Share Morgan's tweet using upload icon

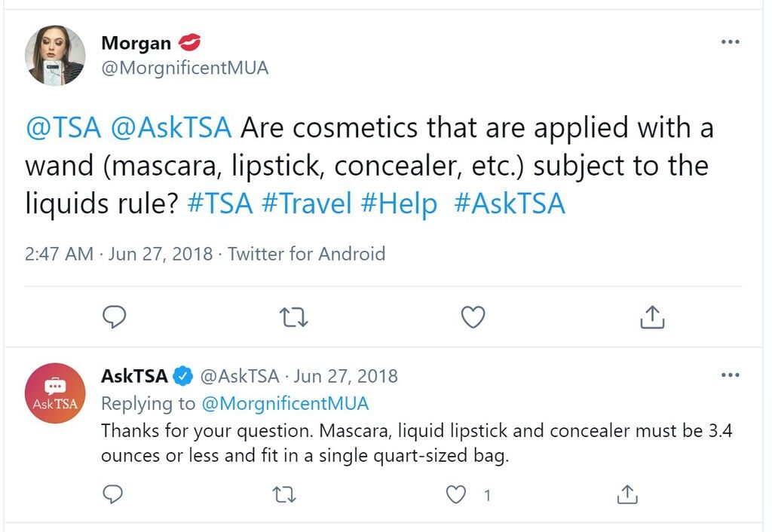[652, 316]
